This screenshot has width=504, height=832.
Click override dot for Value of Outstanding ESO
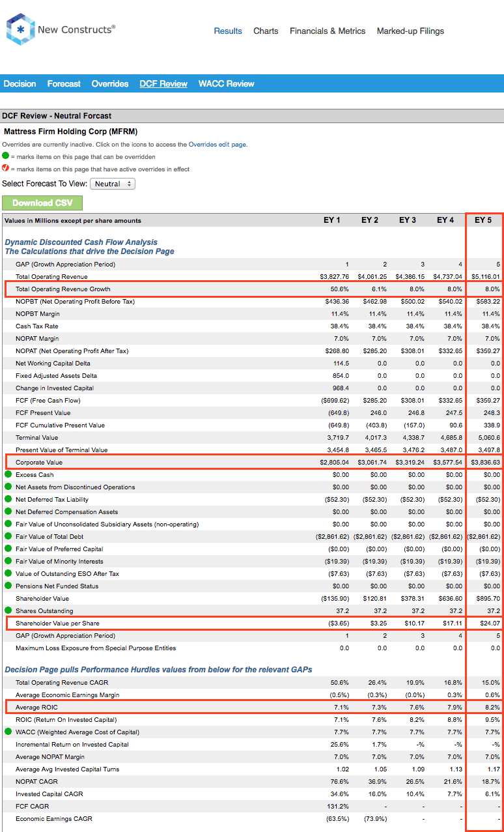[8, 573]
